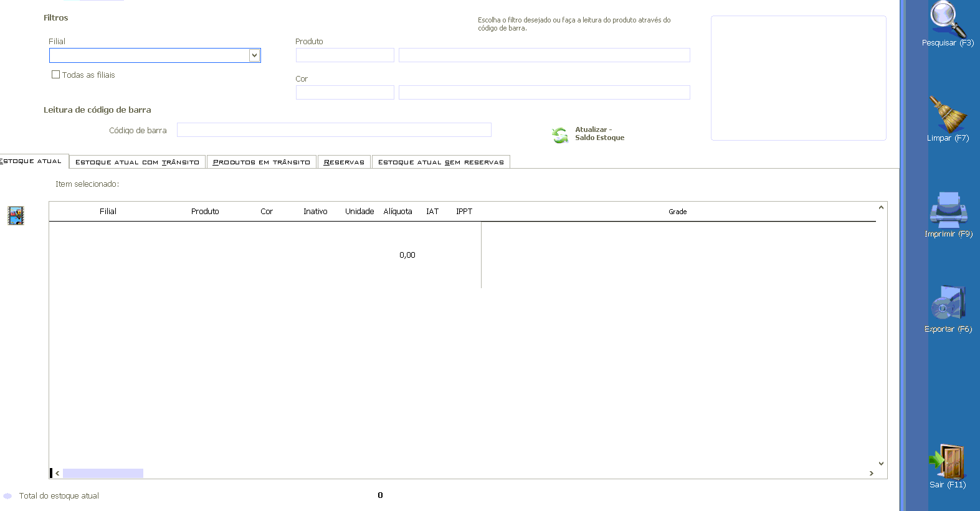The width and height of the screenshot is (980, 511).
Task: Click the Imprimir (F9) printer icon
Action: click(948, 209)
